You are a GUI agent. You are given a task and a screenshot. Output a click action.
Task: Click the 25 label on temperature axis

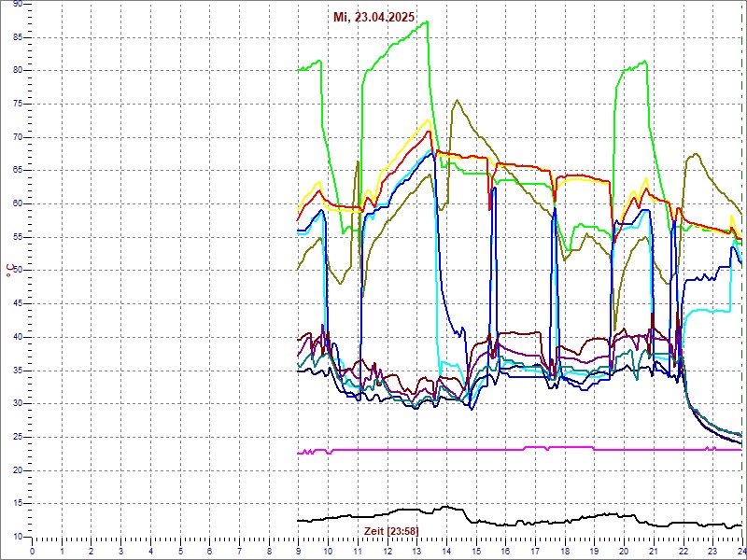(x=17, y=437)
